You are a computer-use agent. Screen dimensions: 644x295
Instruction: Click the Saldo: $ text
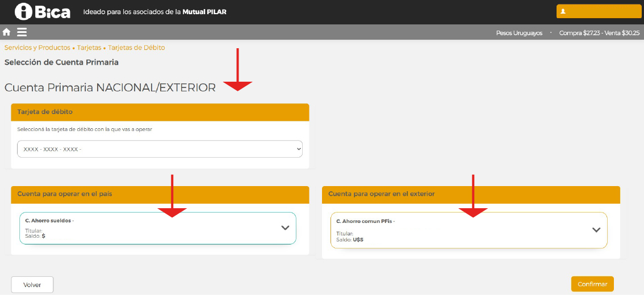coord(35,237)
